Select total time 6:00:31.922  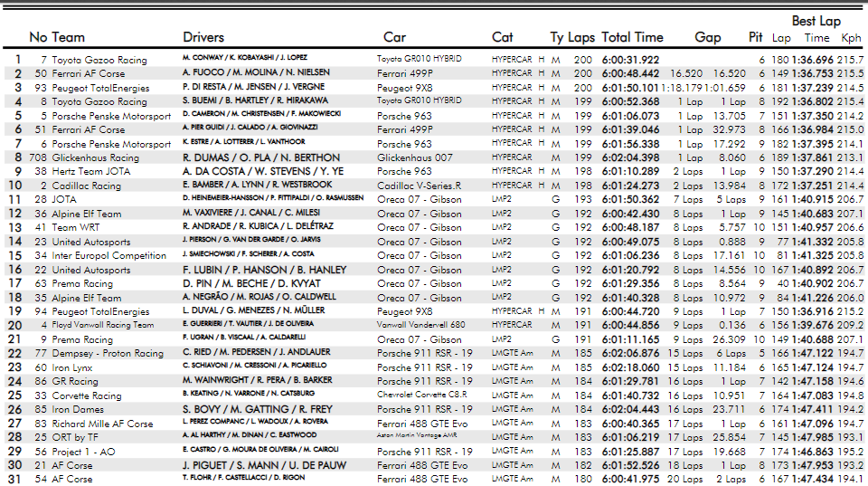[630, 60]
